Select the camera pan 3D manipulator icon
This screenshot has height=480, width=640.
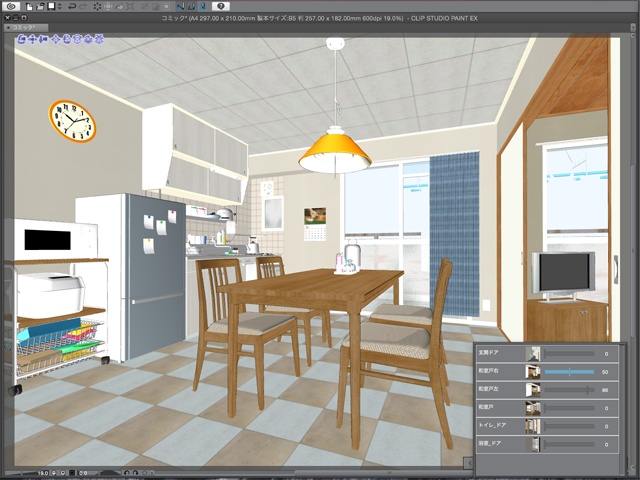(x=33, y=39)
